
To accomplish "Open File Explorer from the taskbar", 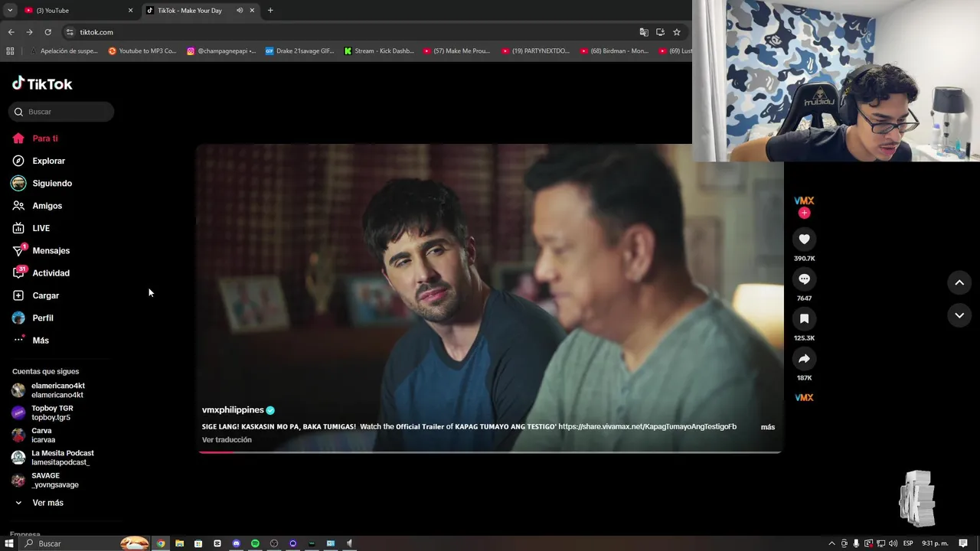I will tap(179, 543).
